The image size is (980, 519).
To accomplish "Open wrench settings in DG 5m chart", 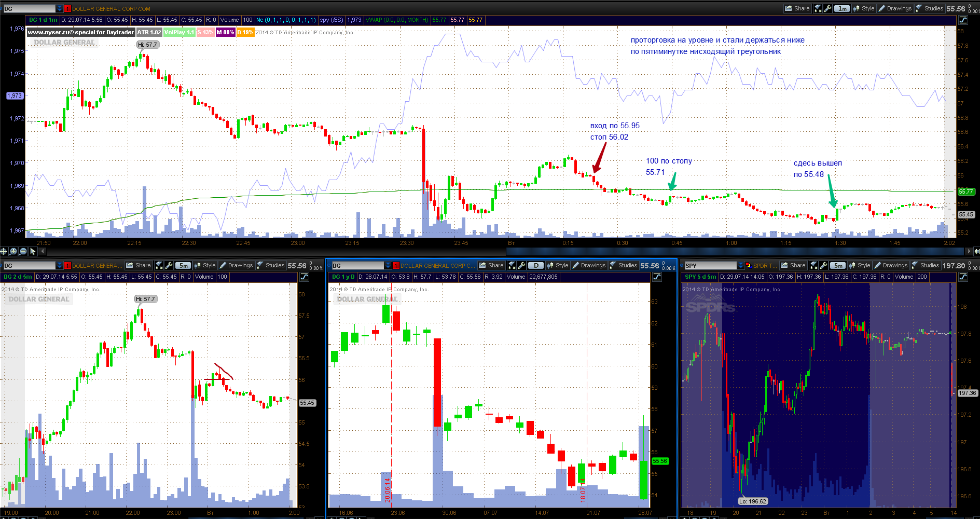I will coord(169,265).
